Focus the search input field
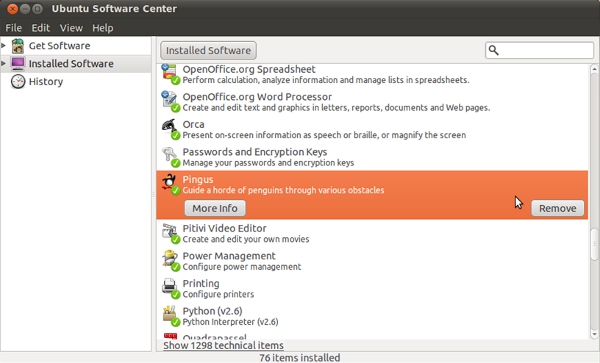 click(x=540, y=50)
